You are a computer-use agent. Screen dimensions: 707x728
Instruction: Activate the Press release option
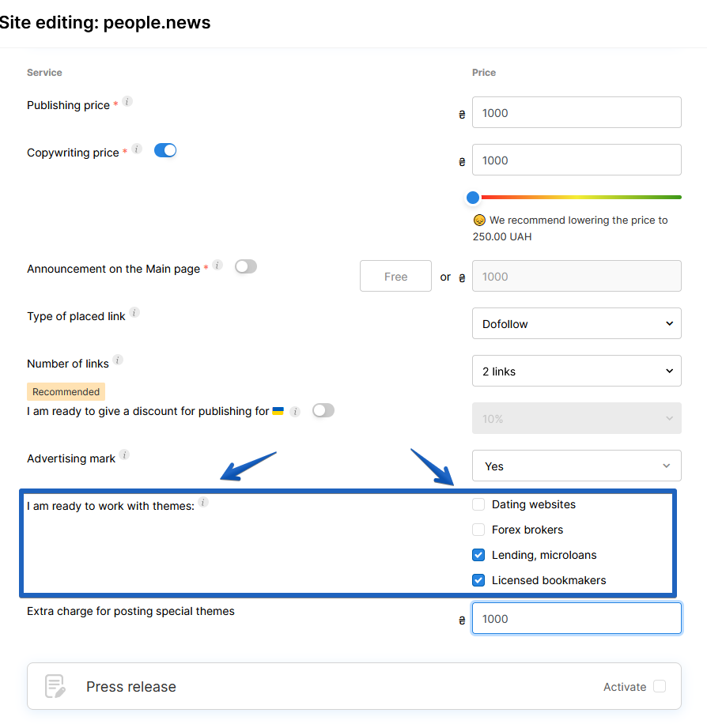click(x=661, y=687)
